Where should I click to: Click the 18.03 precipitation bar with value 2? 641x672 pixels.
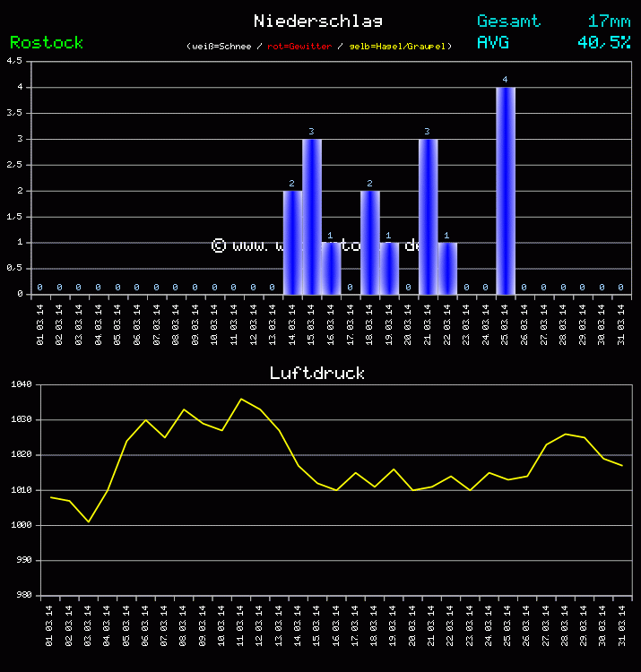pos(369,242)
